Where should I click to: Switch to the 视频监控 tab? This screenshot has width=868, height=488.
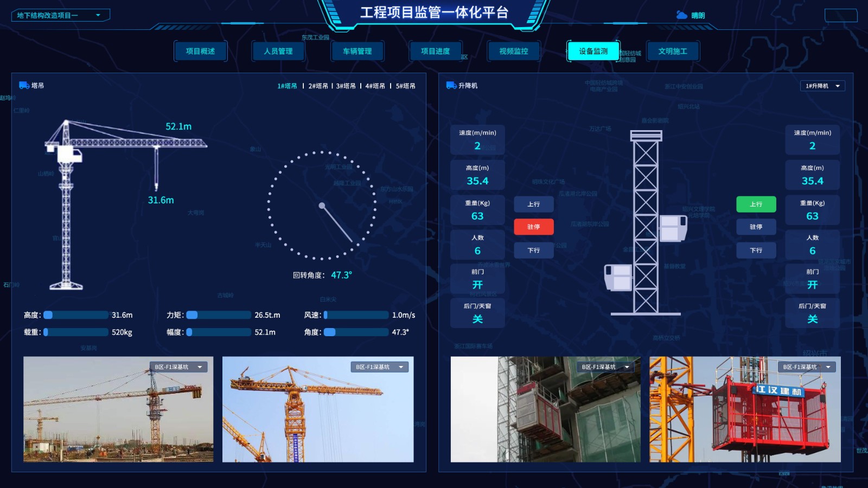click(514, 51)
